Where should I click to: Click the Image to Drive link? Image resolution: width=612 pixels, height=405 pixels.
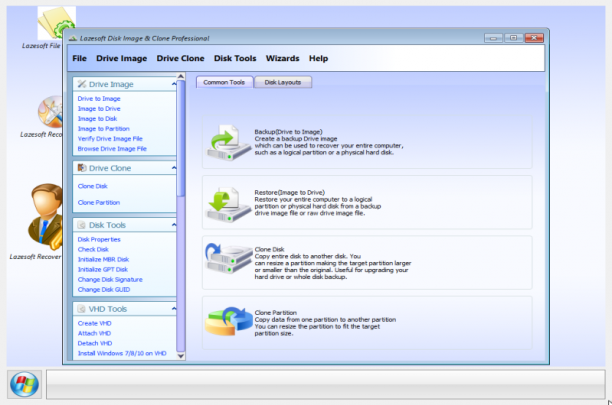point(99,108)
